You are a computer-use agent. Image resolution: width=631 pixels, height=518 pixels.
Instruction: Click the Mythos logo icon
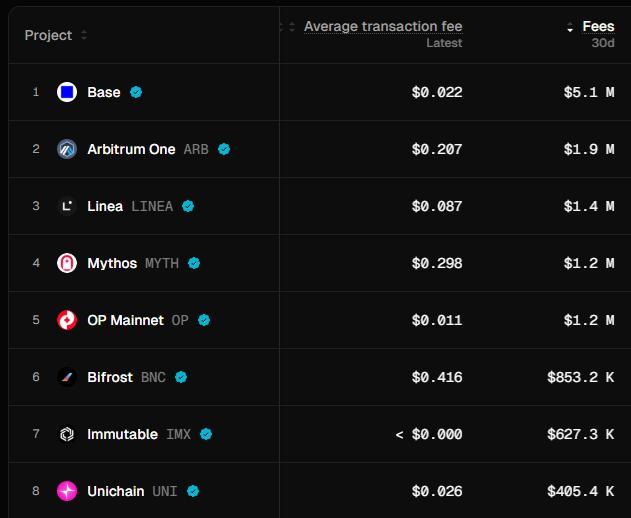pos(67,263)
